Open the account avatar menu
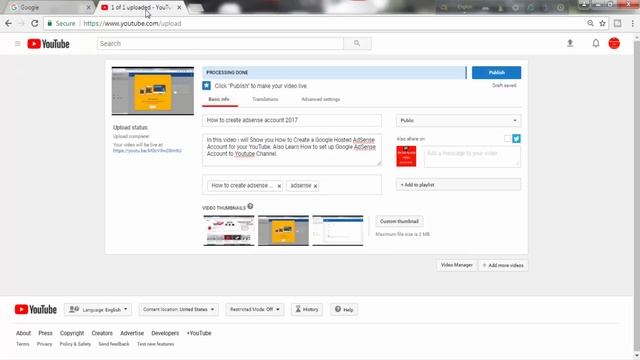This screenshot has height=360, width=640. tap(614, 43)
